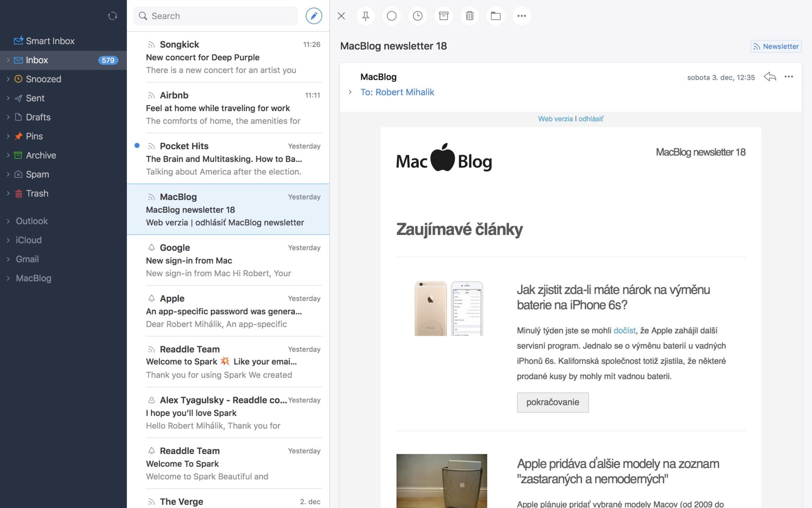Open the Sent folder
The image size is (812, 508).
[x=63, y=98]
